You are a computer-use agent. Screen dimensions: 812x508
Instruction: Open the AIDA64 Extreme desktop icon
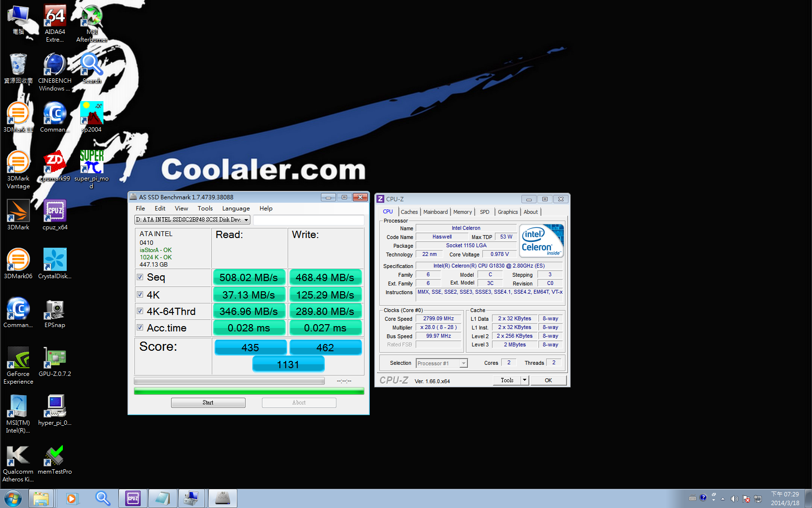[55, 23]
